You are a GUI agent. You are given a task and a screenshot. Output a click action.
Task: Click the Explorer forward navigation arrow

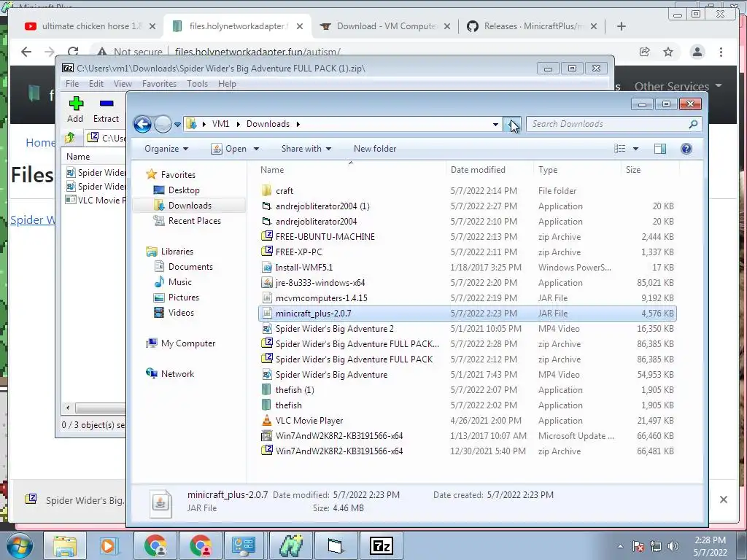(x=163, y=124)
